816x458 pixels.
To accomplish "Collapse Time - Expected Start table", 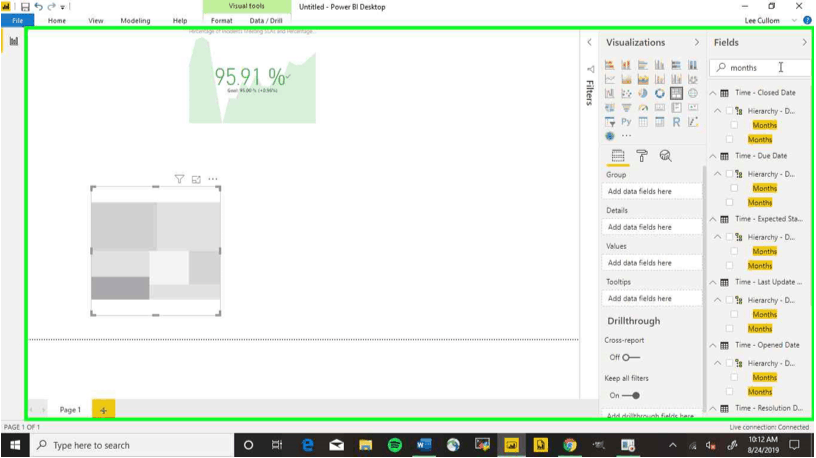I will pyautogui.click(x=713, y=219).
